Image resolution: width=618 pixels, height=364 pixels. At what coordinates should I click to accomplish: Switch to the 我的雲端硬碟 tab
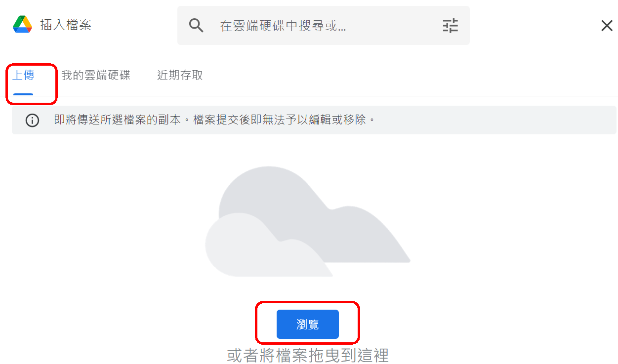(x=96, y=76)
